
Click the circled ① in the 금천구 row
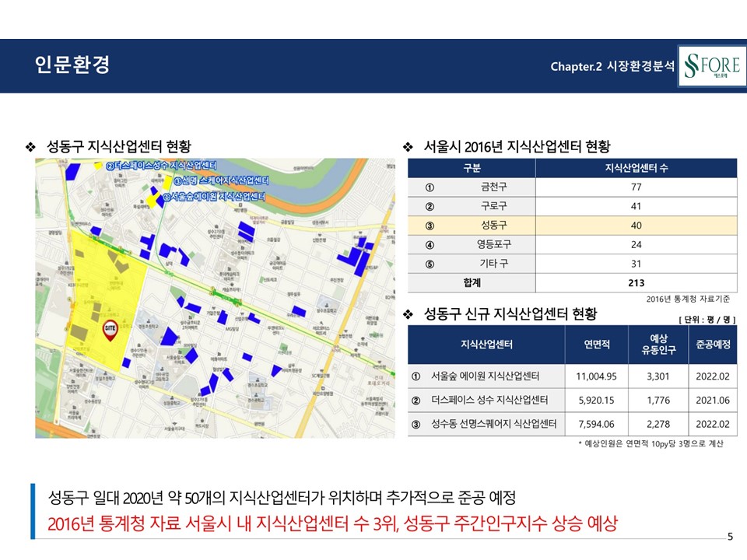[430, 187]
